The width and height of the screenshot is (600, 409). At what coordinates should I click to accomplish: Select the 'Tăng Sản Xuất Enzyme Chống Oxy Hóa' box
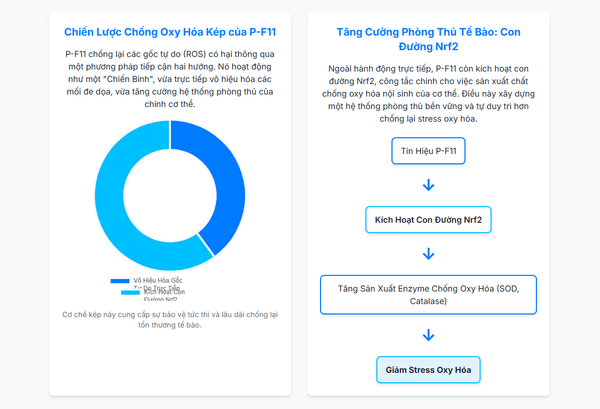coord(428,295)
